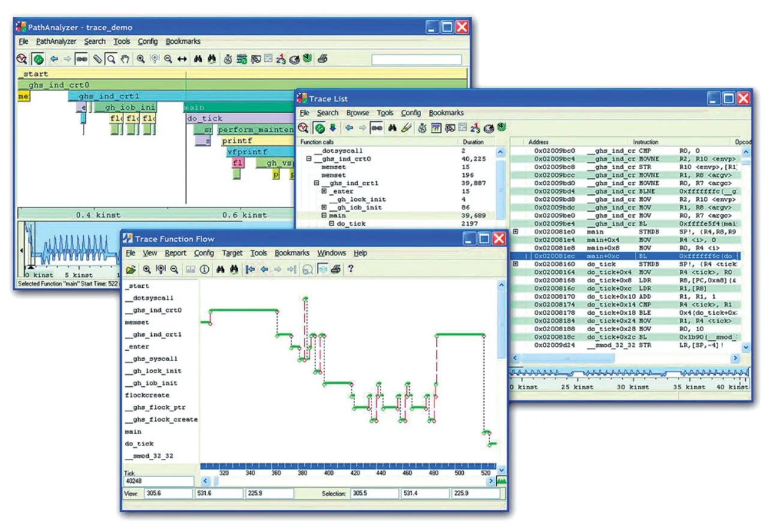Collapse the __ghs_ind_crt0 tree node
Screen dimensions: 768x532
[309, 159]
